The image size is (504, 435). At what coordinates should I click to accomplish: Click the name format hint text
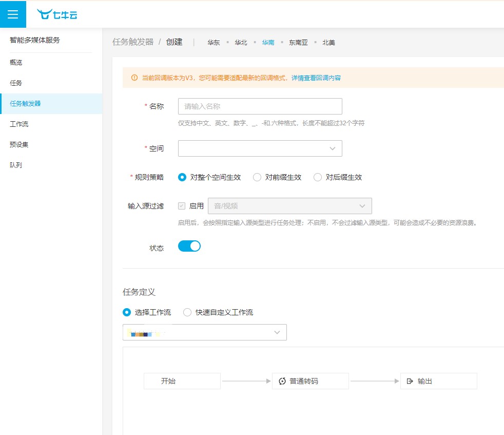[272, 123]
